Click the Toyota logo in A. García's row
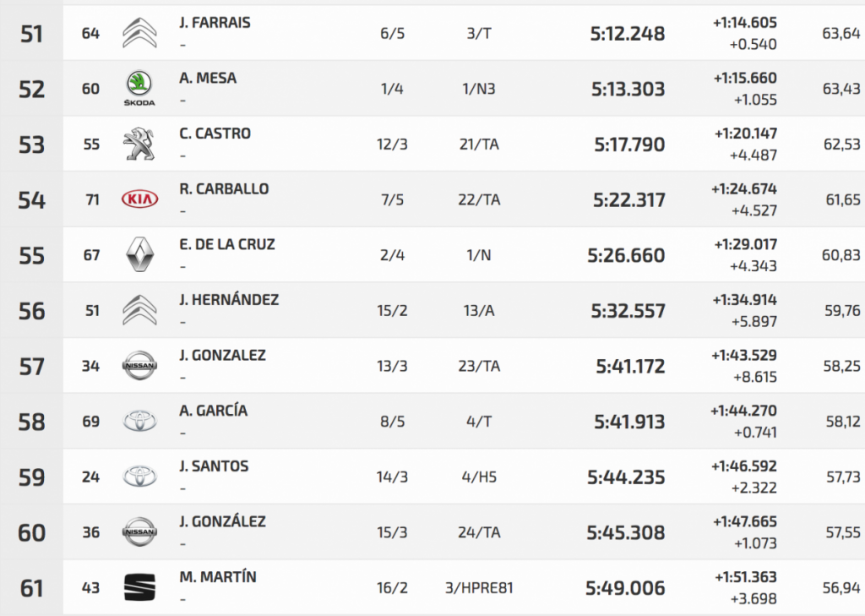The width and height of the screenshot is (865, 616). (x=139, y=422)
